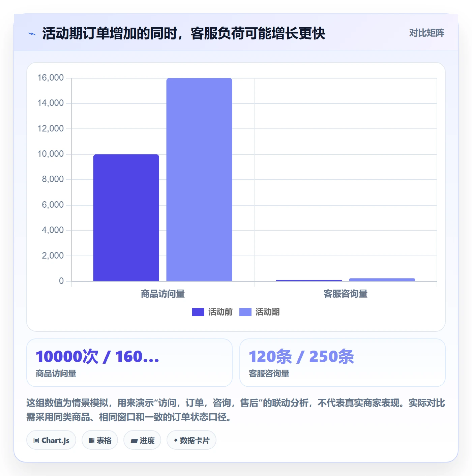The height and width of the screenshot is (476, 472).
Task: Click the note paragraph starting 这组数值为情景模拟
Action: pos(236,410)
